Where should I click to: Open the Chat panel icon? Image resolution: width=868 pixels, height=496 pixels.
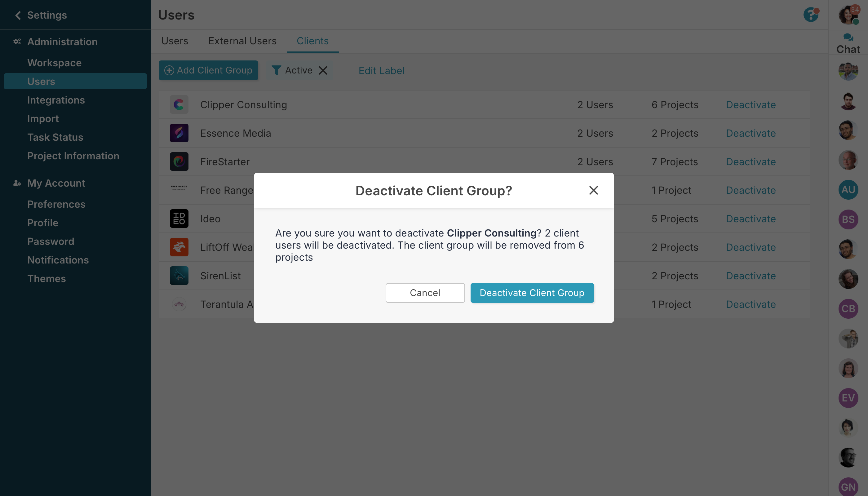coord(848,38)
